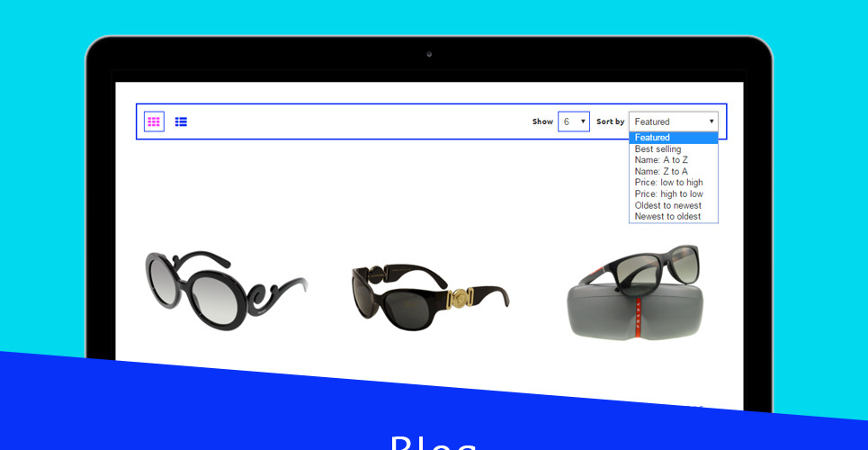Viewport: 868px width, 450px height.
Task: Select Oldest to newest option
Action: pyautogui.click(x=667, y=205)
